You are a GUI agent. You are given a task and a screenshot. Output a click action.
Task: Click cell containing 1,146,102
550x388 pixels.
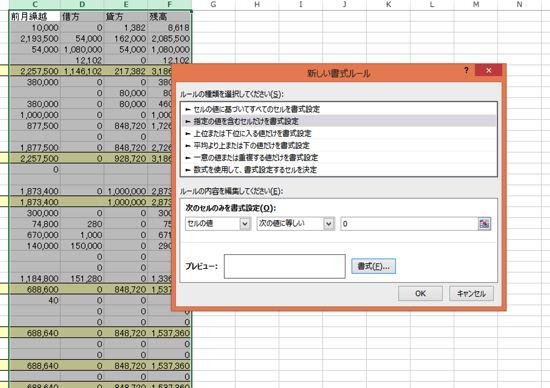tap(82, 71)
